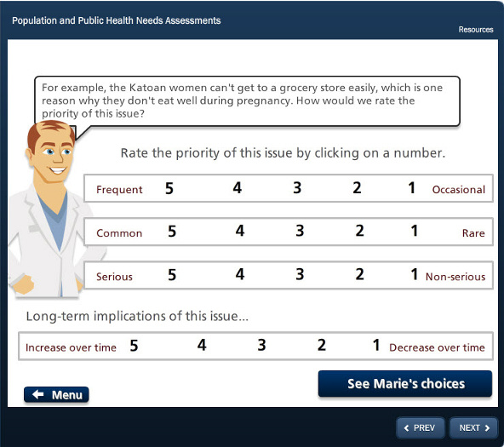Open the Resources link
This screenshot has height=447, width=504.
click(476, 30)
